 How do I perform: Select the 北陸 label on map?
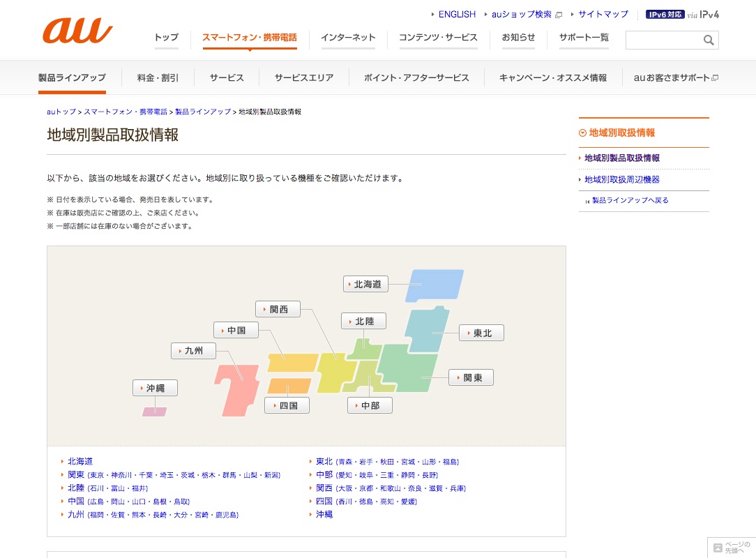[x=363, y=321]
